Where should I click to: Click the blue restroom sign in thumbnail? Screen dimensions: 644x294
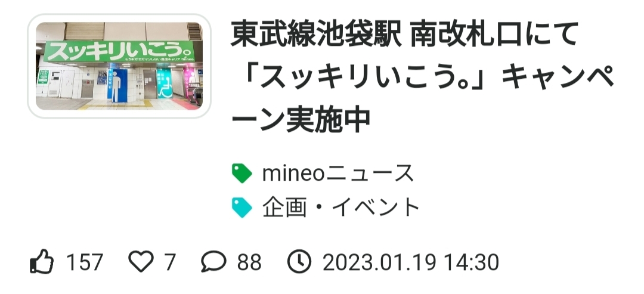[117, 85]
